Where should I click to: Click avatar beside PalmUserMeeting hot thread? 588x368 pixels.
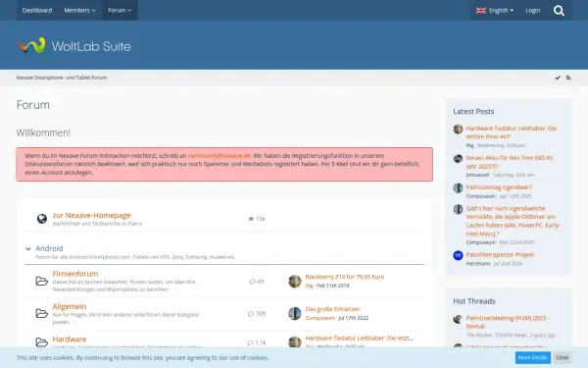coord(458,319)
